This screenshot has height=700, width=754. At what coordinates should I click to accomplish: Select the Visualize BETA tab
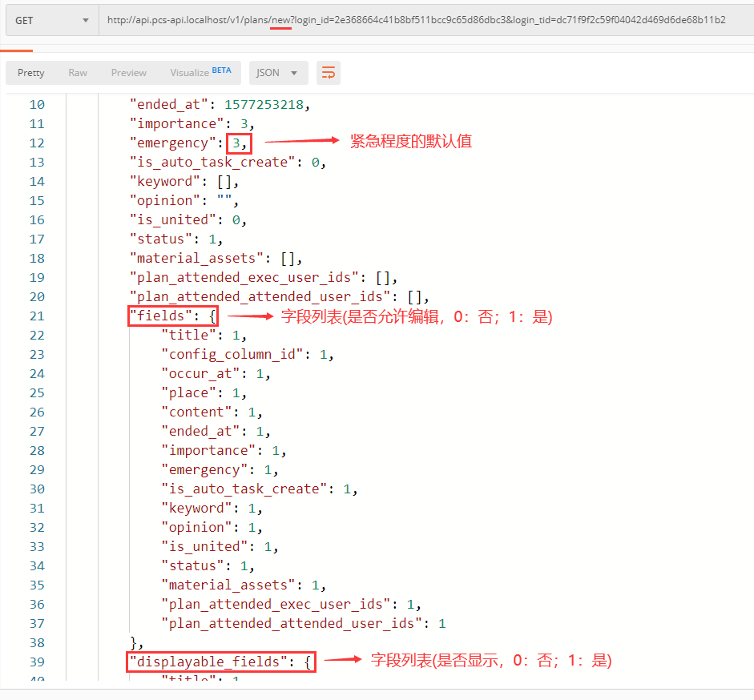tap(200, 73)
